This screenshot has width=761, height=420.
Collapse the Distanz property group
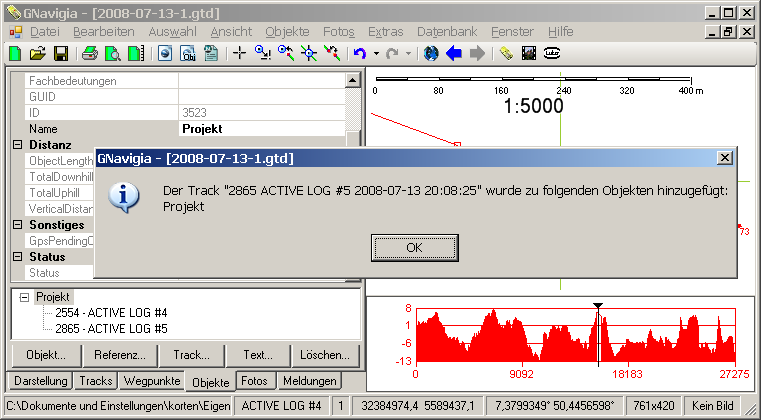tap(18, 145)
